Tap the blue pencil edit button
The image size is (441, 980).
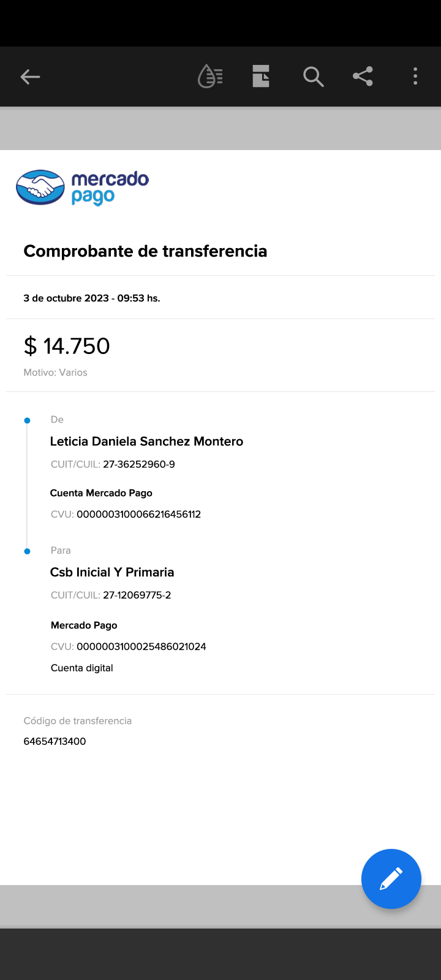click(391, 878)
